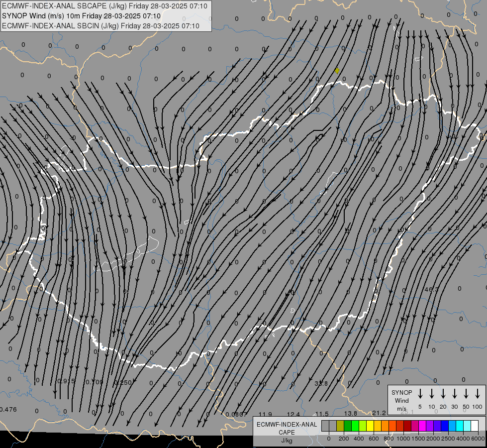Image resolution: width=487 pixels, height=448 pixels.
Task: Click the 6000 tick label on CAPE scale
Action: (x=478, y=439)
